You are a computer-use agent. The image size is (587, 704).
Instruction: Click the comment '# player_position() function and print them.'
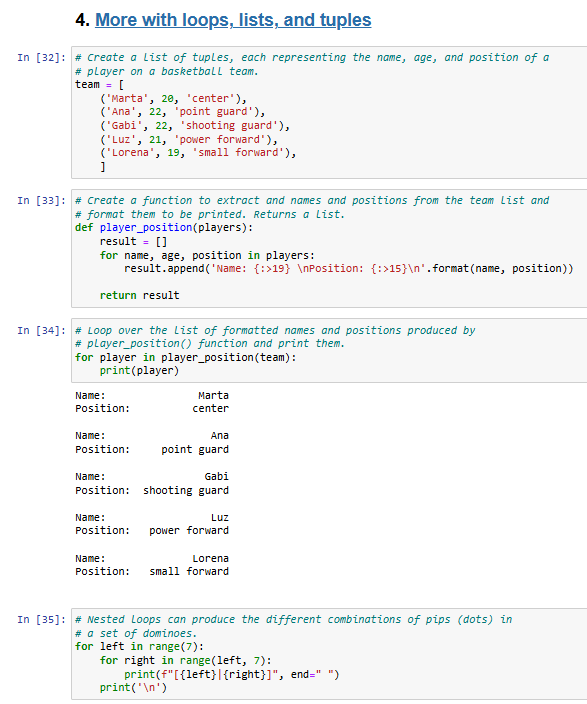[x=210, y=343]
